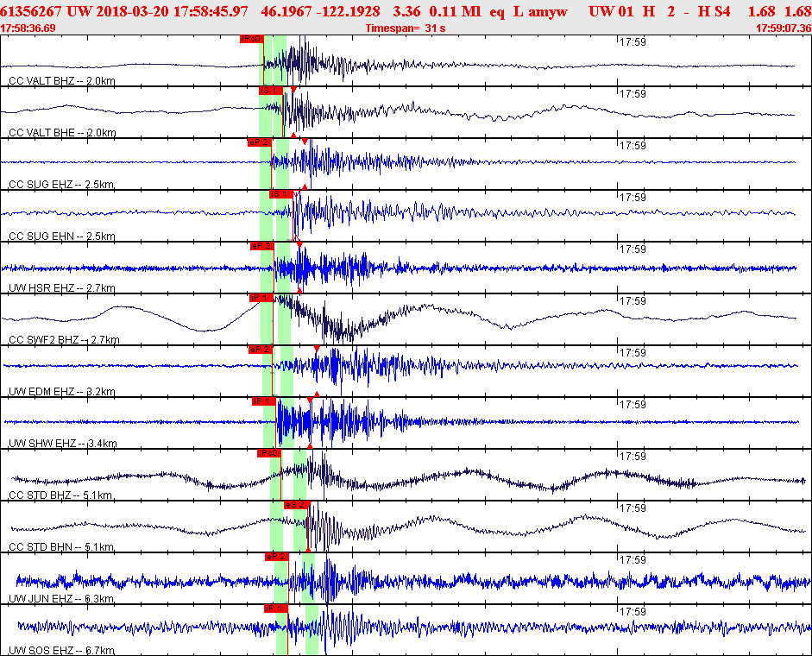The width and height of the screenshot is (812, 656).
Task: Click event ID 61356267 in header
Action: (30, 11)
